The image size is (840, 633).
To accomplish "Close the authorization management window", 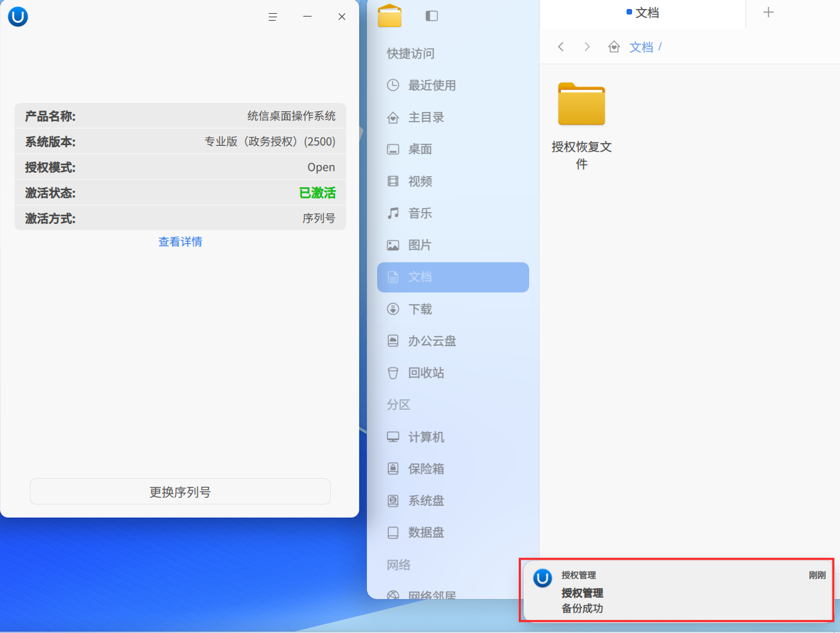I will (342, 17).
